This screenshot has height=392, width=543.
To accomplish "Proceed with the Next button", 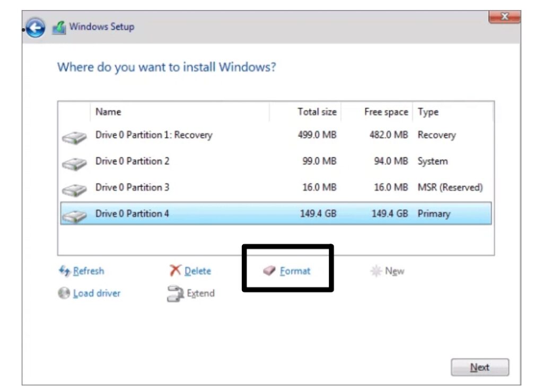I will pos(479,367).
